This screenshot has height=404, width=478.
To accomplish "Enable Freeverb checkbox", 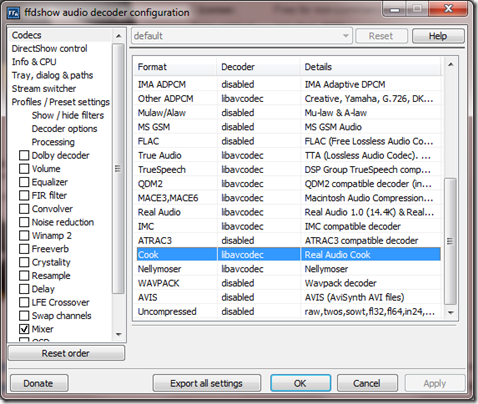I will point(24,249).
